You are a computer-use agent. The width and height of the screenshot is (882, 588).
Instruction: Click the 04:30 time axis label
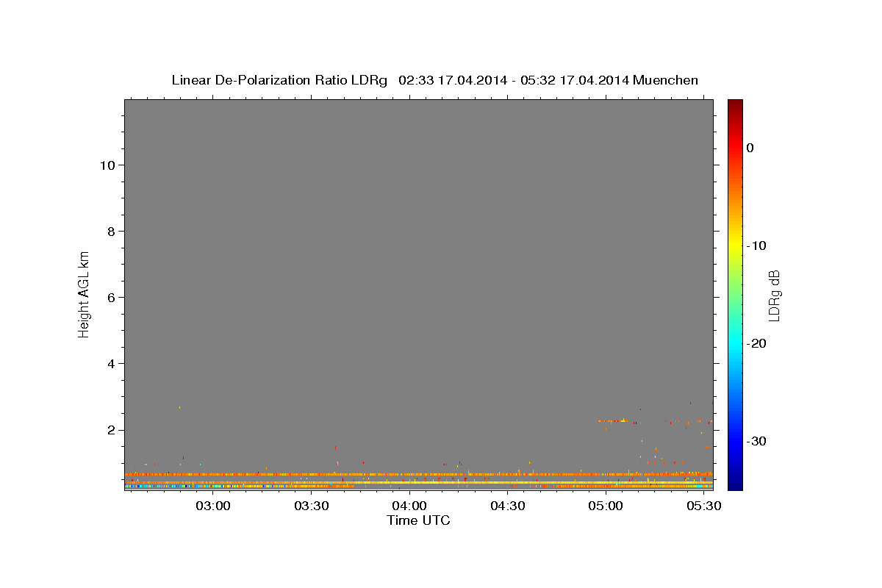508,506
